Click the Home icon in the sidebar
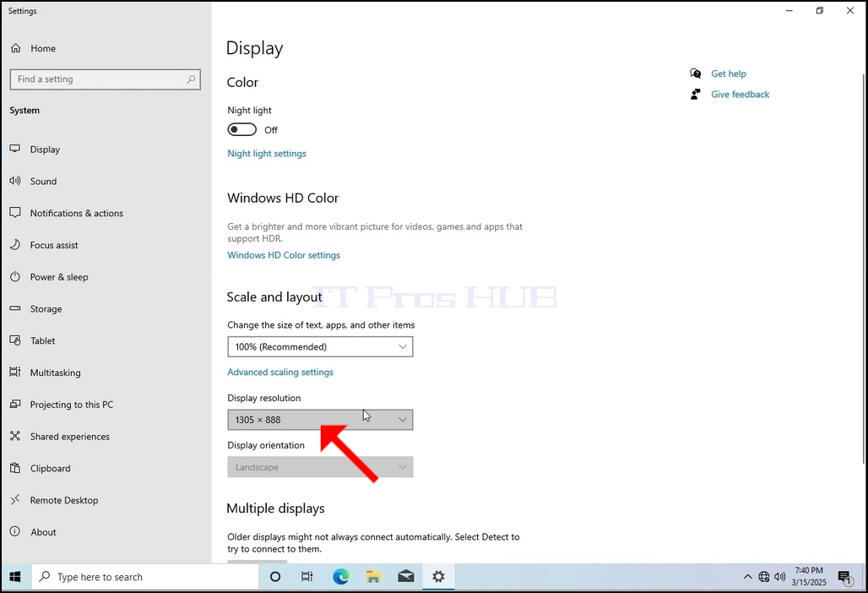868x593 pixels. [x=15, y=48]
